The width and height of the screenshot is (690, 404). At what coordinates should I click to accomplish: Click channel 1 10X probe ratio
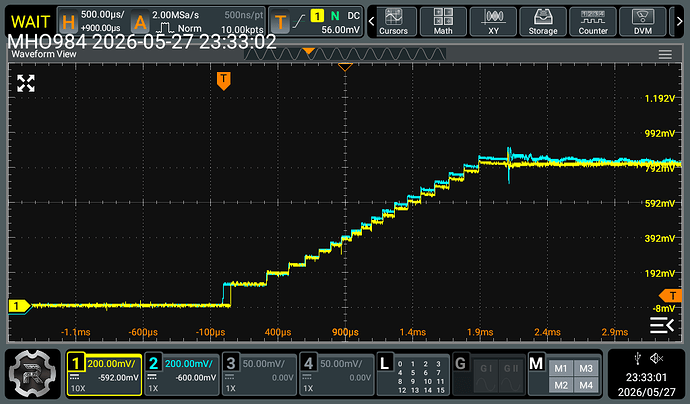(x=78, y=388)
